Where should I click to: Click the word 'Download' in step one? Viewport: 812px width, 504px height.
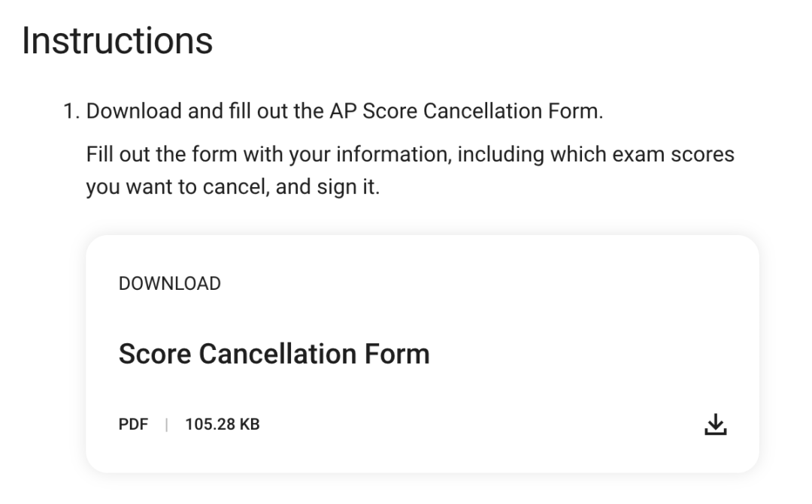pos(134,111)
